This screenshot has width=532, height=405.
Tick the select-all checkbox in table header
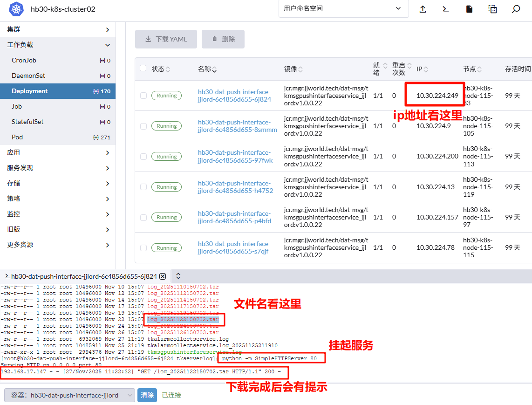[x=143, y=69]
